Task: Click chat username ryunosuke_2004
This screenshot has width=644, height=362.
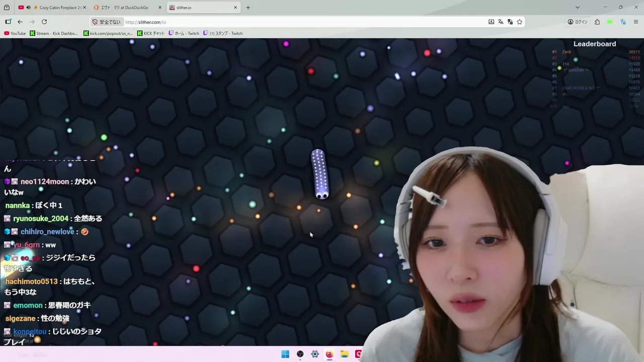Action: (x=41, y=218)
